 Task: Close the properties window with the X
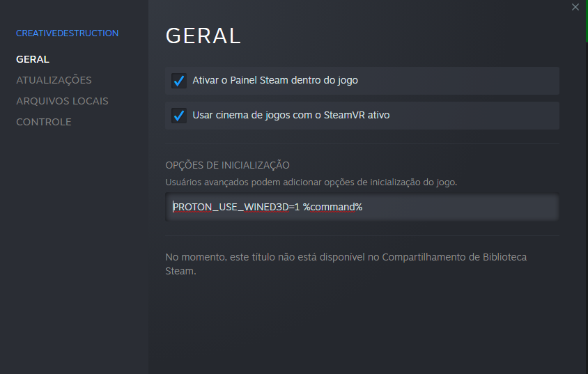pyautogui.click(x=575, y=7)
